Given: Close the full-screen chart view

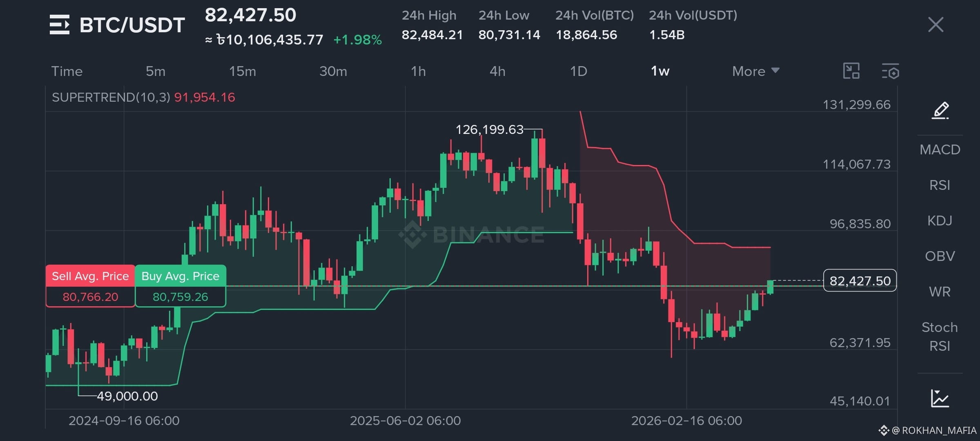Looking at the screenshot, I should (x=935, y=24).
